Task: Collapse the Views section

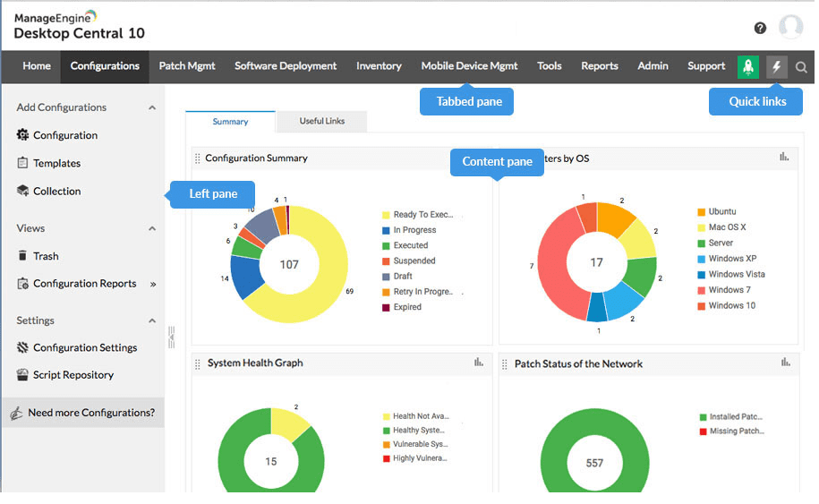Action: [152, 228]
